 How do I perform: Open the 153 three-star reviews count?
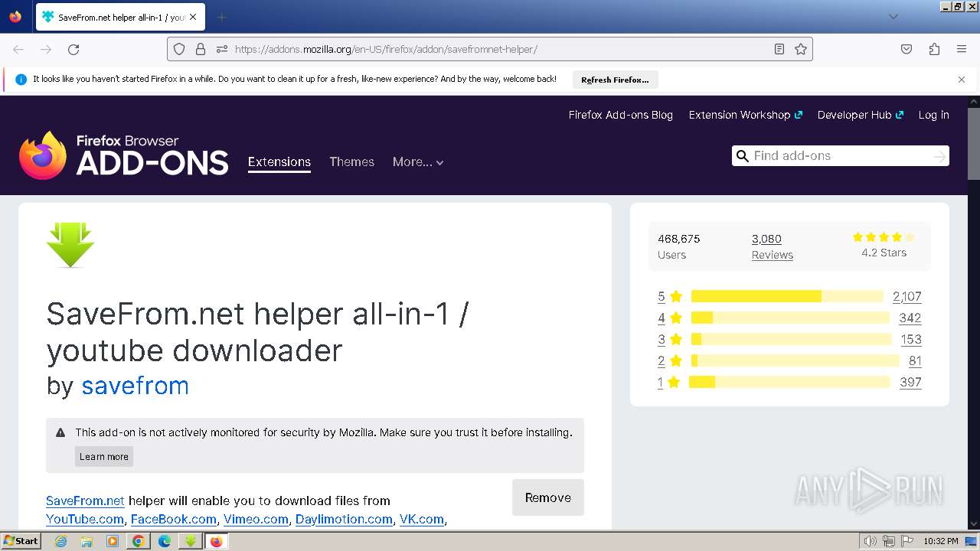tap(911, 339)
